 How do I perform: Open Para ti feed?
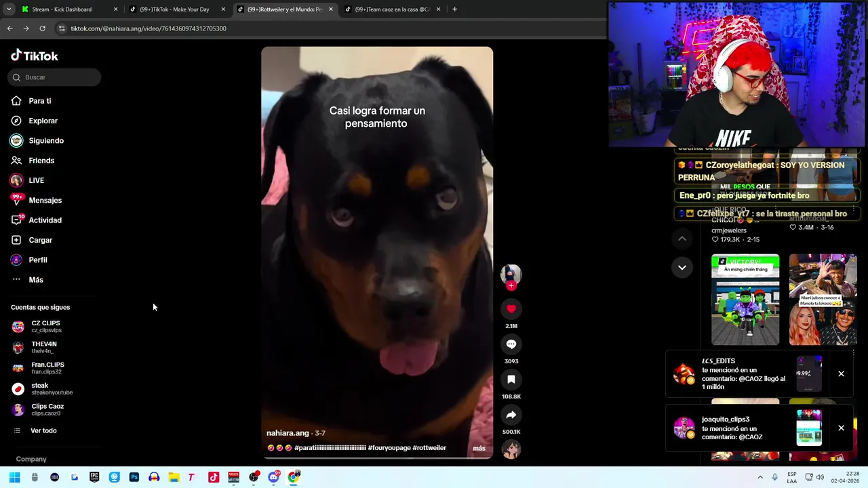(40, 101)
